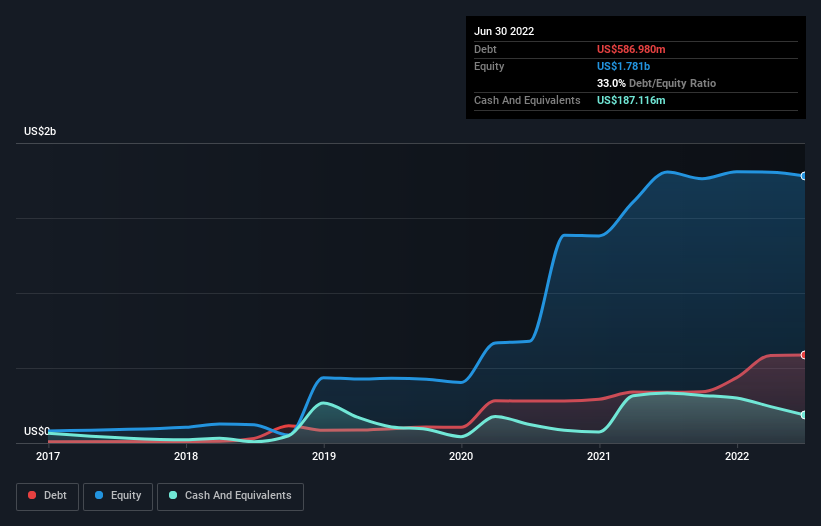Click the blue dot in Equity legend
821x526 pixels.
(x=99, y=495)
